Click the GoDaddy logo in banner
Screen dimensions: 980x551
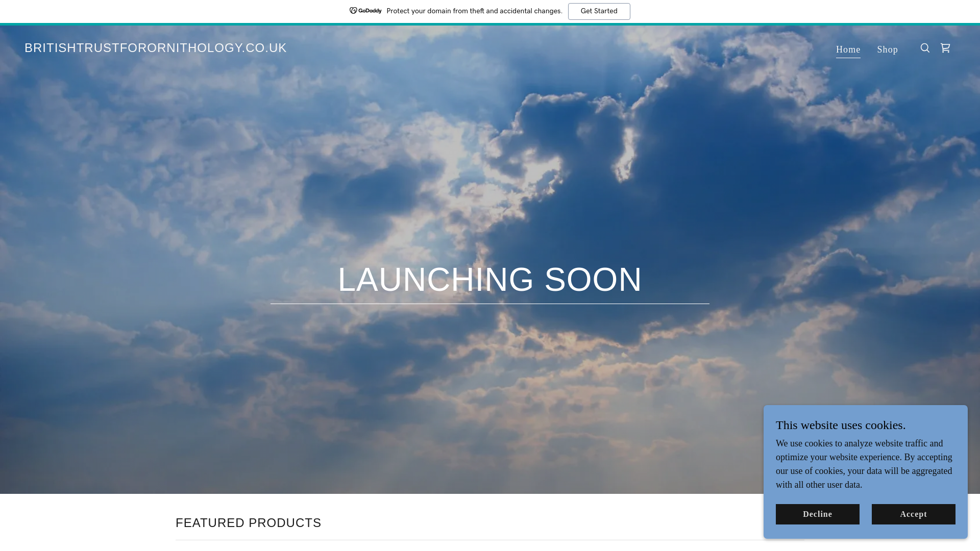365,11
